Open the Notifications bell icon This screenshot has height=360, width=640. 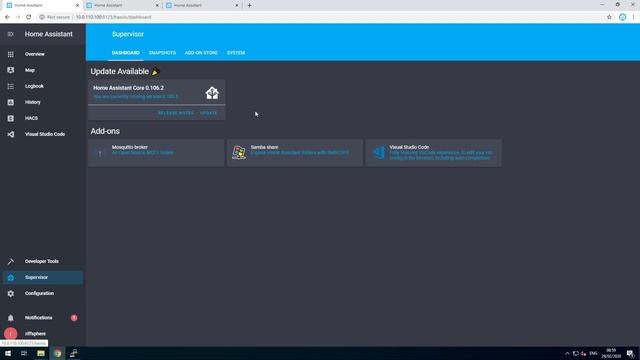pyautogui.click(x=11, y=318)
